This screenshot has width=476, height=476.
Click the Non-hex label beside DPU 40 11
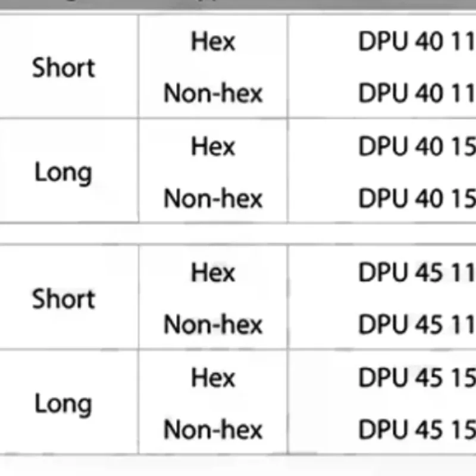pos(213,93)
